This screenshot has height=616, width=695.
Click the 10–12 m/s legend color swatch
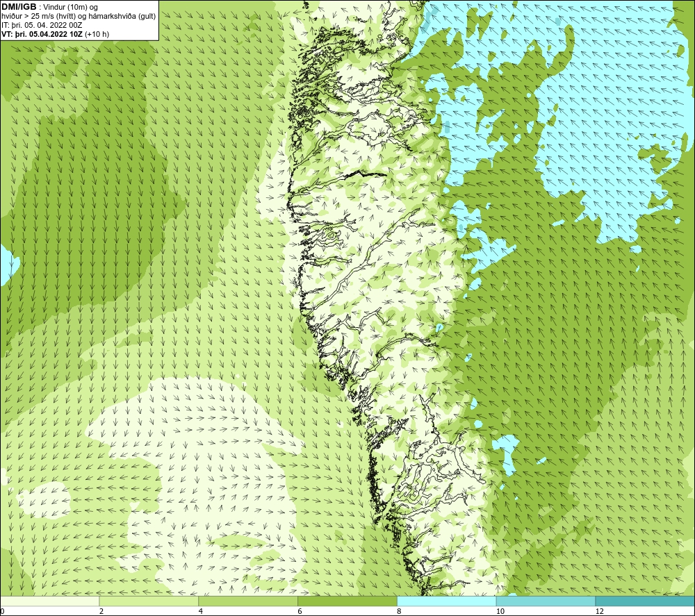coord(546,601)
